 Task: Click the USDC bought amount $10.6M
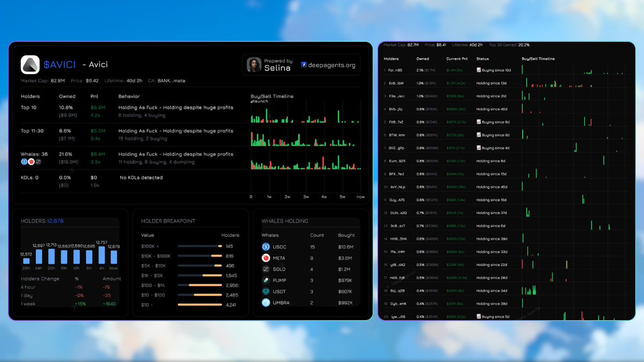pos(345,247)
